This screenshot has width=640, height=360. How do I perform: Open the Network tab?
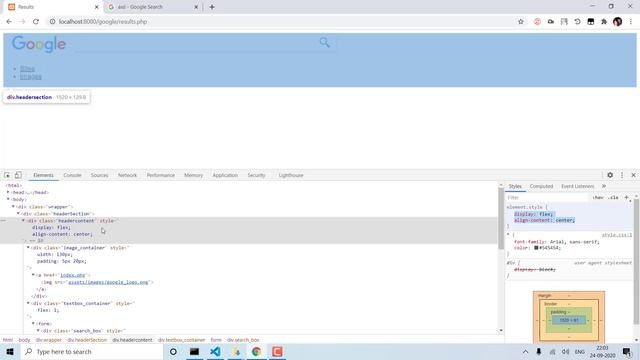127,175
